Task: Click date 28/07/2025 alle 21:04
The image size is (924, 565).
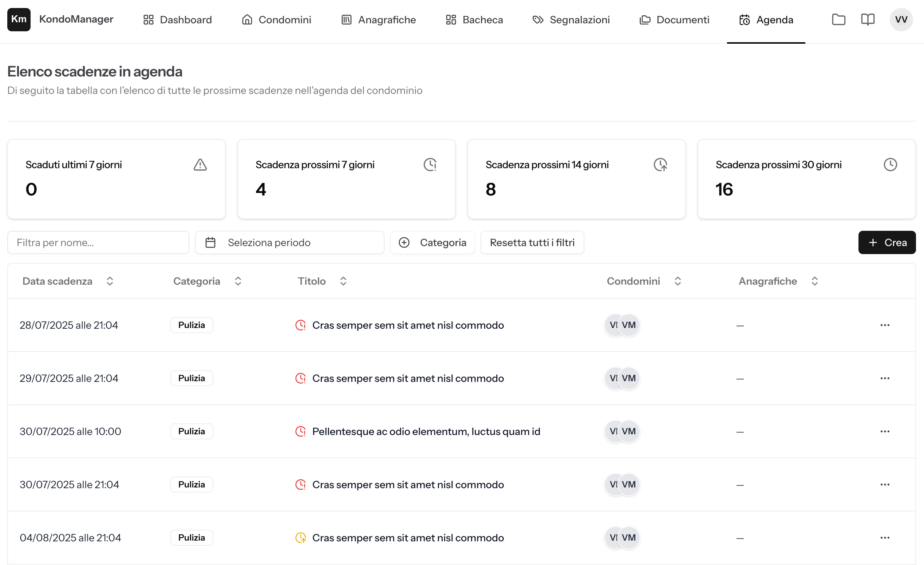Action: [x=68, y=325]
